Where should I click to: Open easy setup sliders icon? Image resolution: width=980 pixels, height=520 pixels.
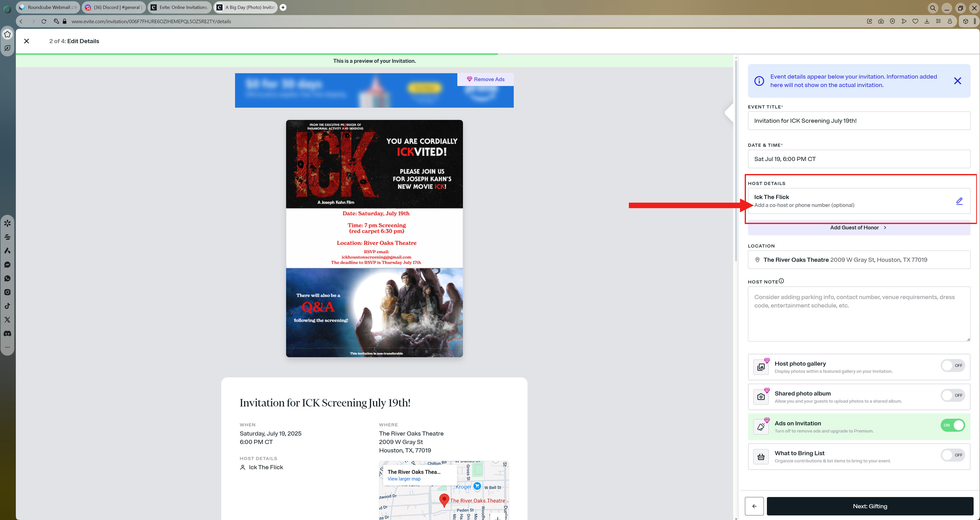tap(939, 21)
